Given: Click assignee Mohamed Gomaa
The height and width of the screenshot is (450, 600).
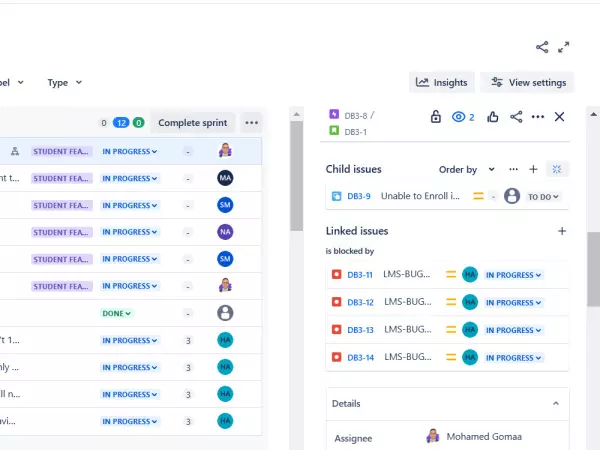Looking at the screenshot, I should 474,437.
